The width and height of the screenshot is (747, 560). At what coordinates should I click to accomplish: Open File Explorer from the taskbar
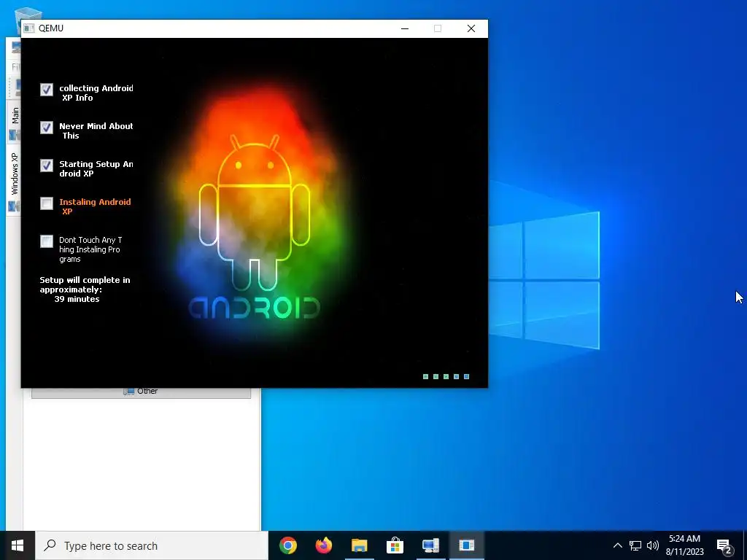360,545
